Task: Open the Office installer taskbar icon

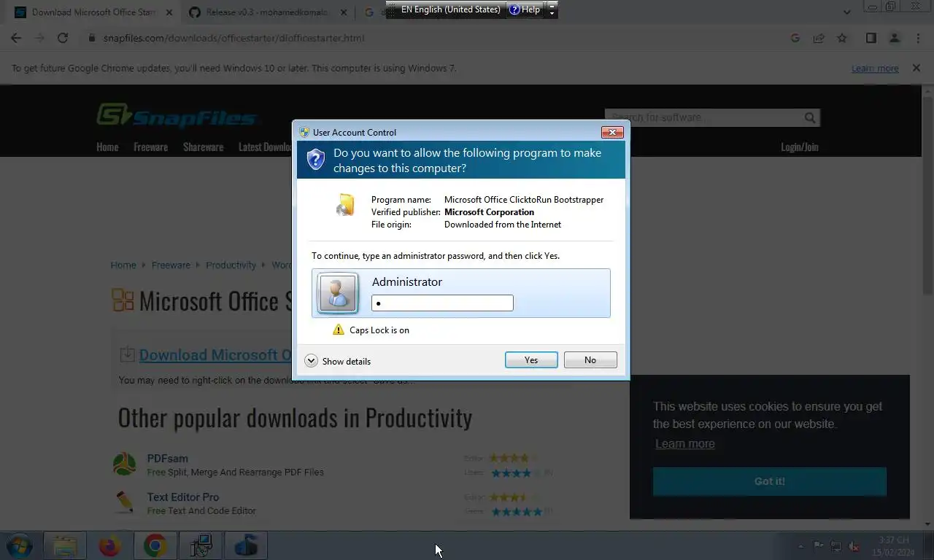Action: click(246, 545)
